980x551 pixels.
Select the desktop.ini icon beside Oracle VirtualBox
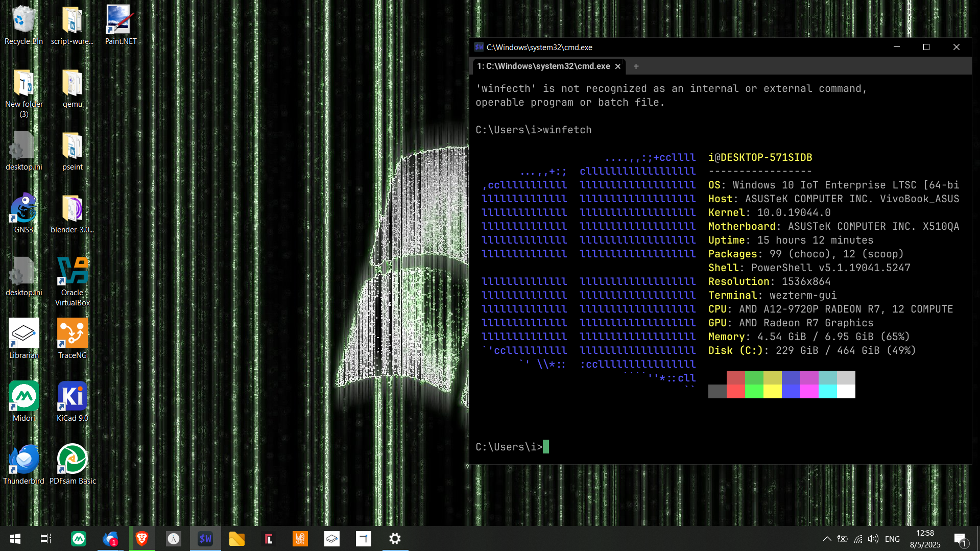[x=23, y=276]
